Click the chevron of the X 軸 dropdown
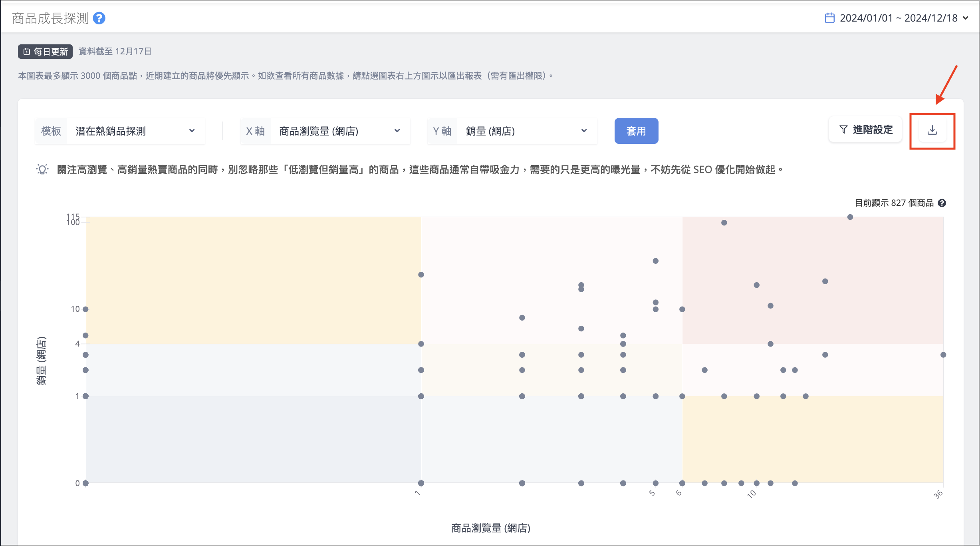 pyautogui.click(x=397, y=131)
